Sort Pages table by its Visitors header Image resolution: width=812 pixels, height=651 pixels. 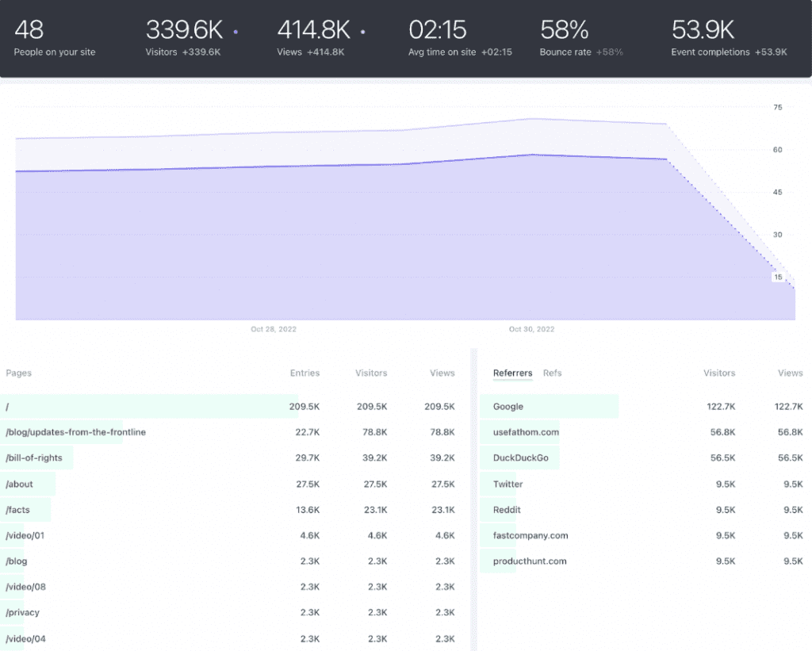[371, 373]
